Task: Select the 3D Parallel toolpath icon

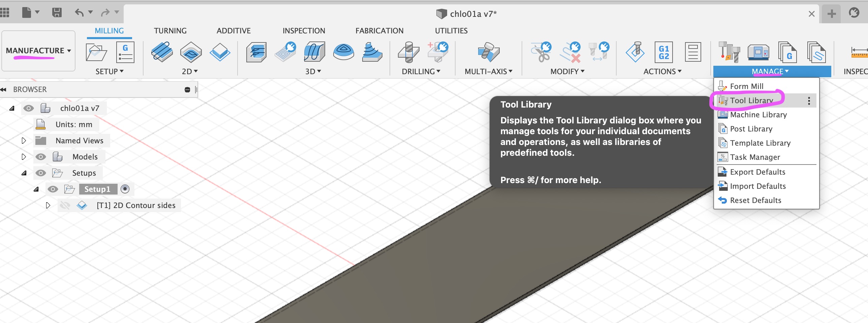Action: [314, 52]
